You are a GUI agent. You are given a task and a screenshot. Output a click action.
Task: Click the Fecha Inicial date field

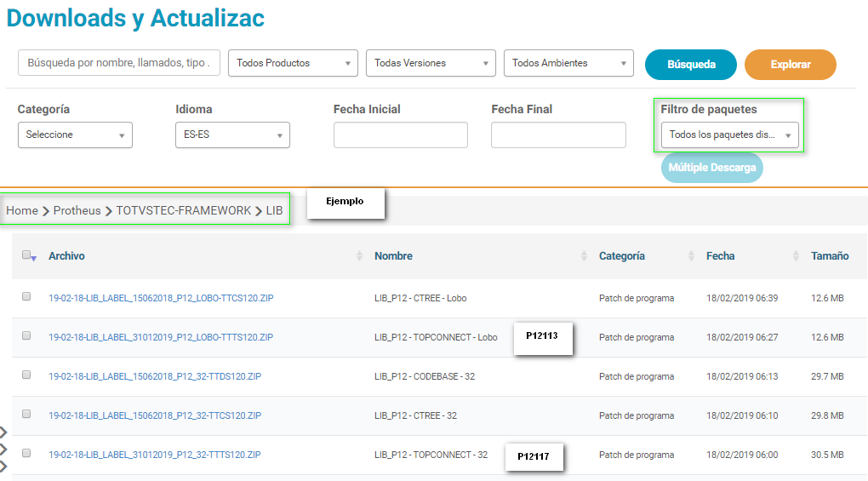tap(401, 135)
